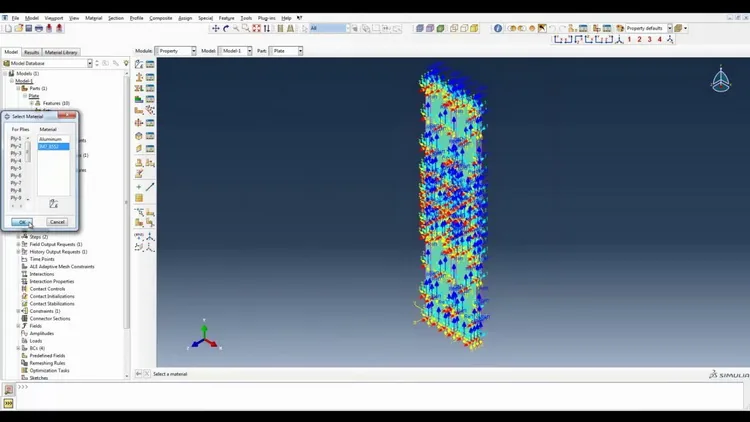
Task: Click the Auto-Fit View icon
Action: [256, 28]
